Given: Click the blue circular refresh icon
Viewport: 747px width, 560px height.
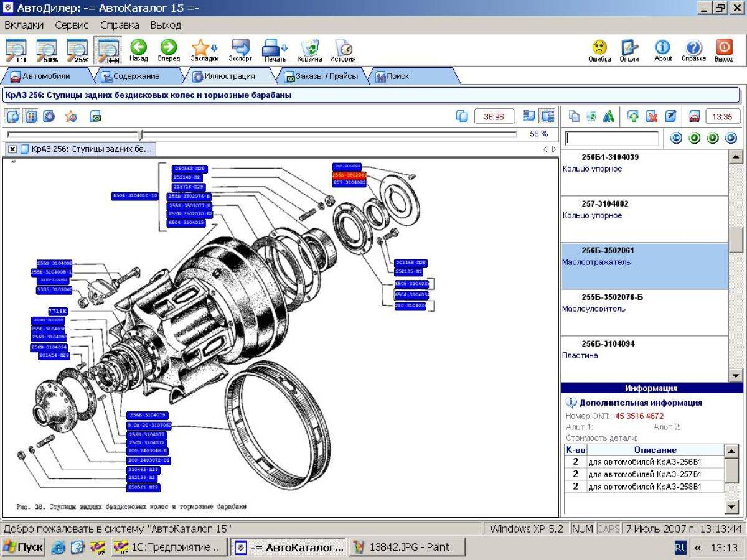Looking at the screenshot, I should pos(49,116).
